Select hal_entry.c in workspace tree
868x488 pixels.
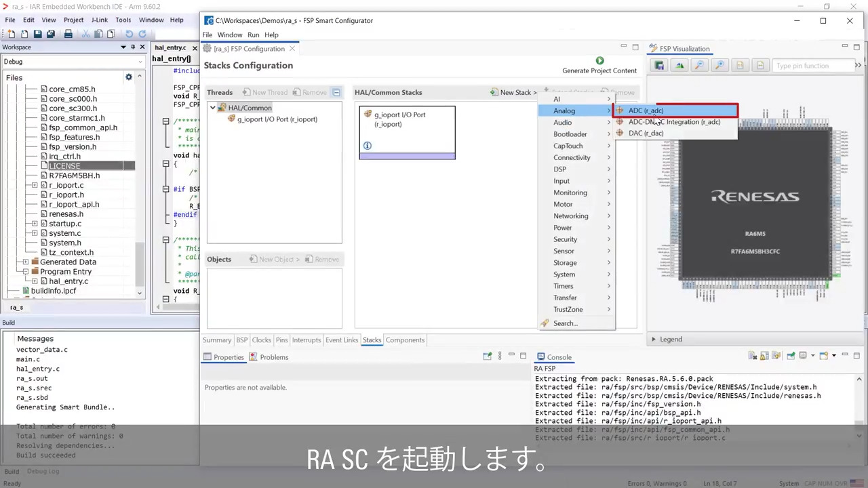coord(68,281)
